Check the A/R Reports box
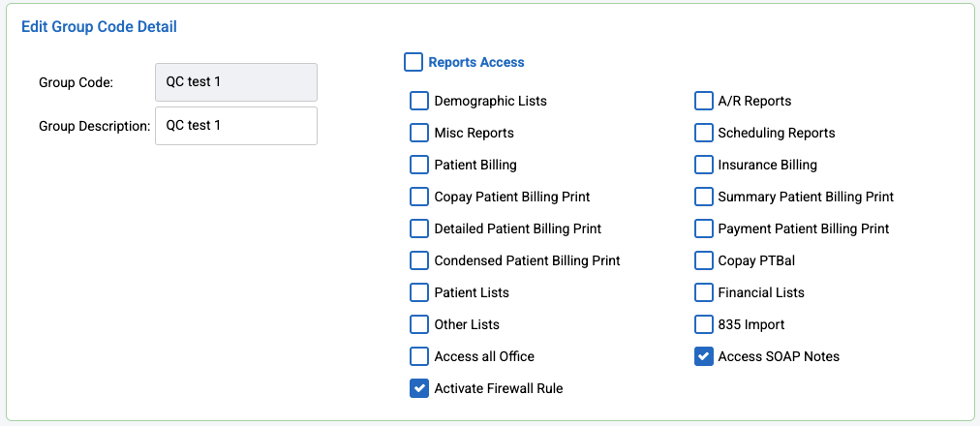The height and width of the screenshot is (426, 980). click(x=704, y=101)
